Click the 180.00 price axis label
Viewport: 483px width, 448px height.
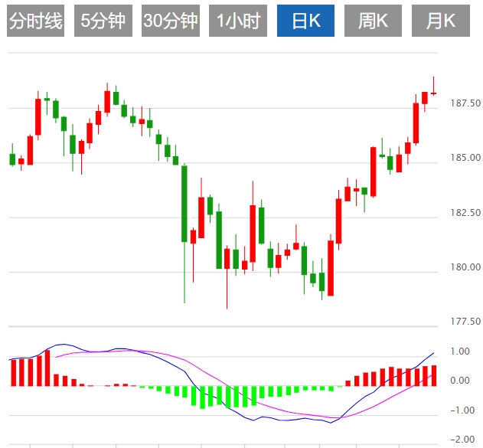(x=465, y=267)
